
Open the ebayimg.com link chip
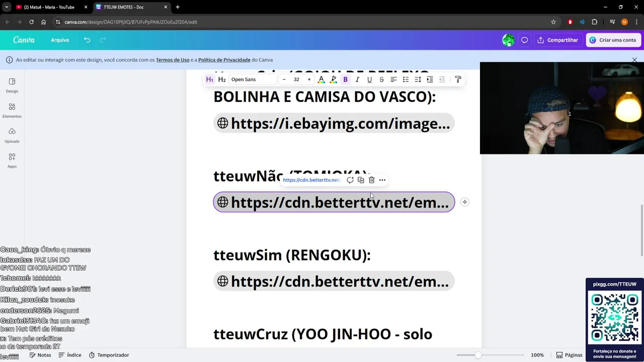click(x=334, y=123)
